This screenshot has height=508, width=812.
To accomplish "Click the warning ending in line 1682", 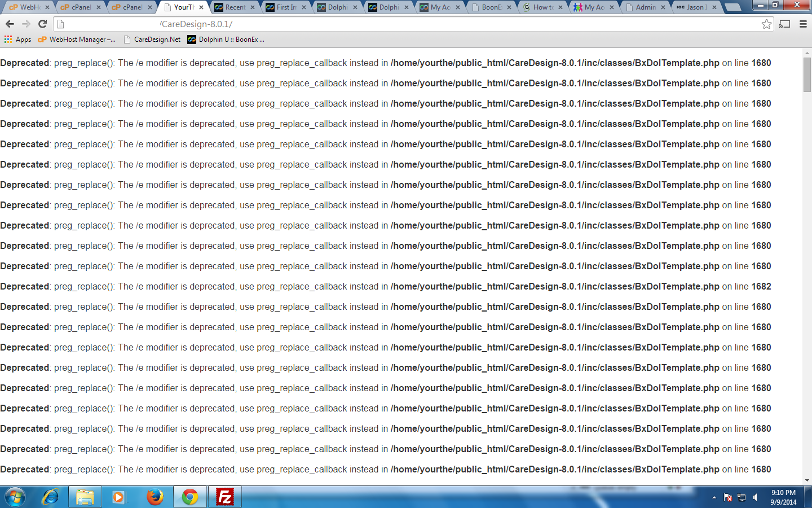I will tap(386, 286).
